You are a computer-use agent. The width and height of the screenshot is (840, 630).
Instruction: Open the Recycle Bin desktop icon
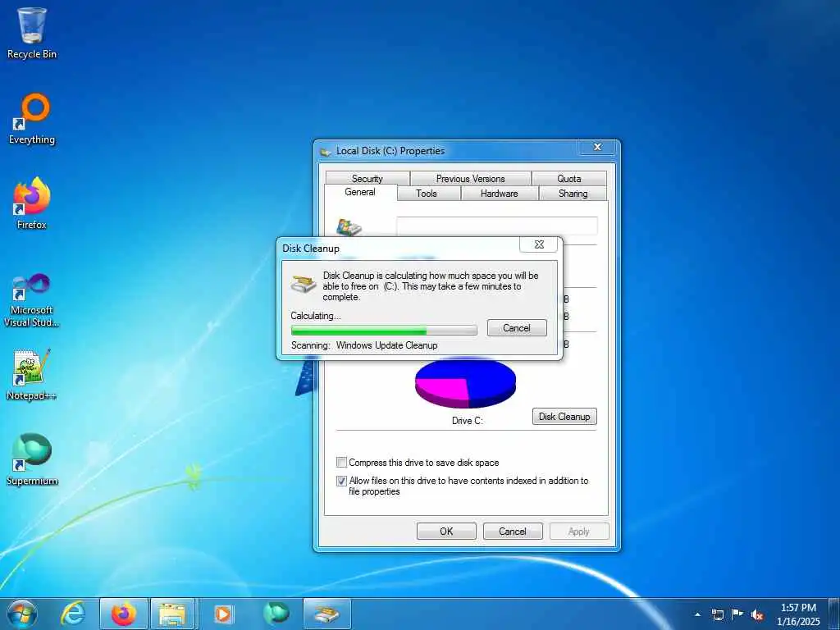(x=32, y=33)
